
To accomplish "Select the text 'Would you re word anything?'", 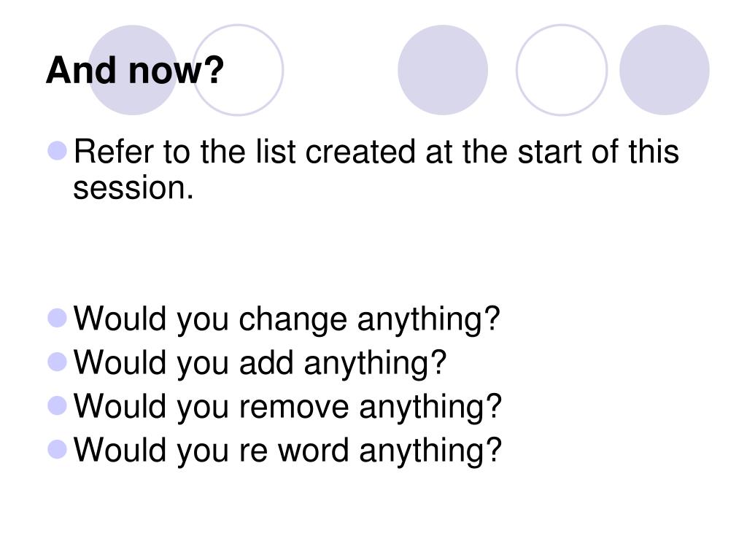I will 287,451.
